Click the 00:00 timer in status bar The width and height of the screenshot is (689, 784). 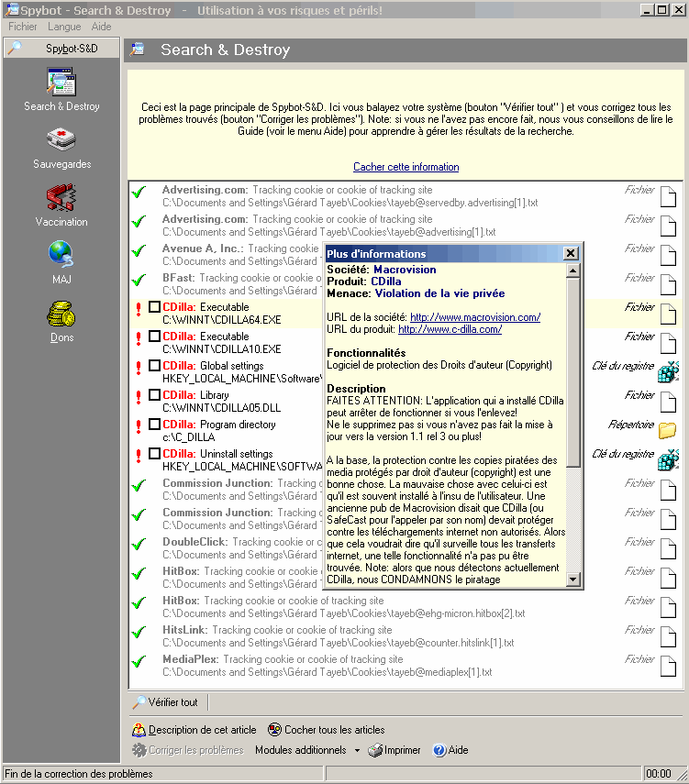pos(658,774)
